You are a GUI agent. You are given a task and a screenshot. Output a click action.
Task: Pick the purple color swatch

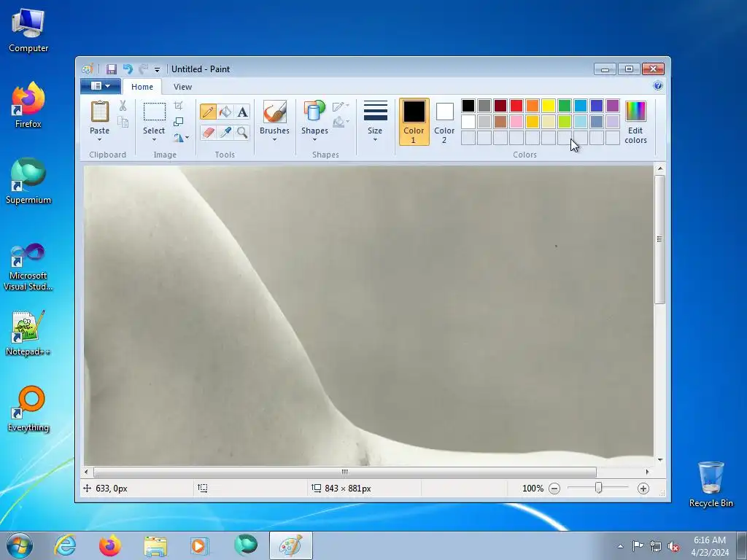(613, 106)
